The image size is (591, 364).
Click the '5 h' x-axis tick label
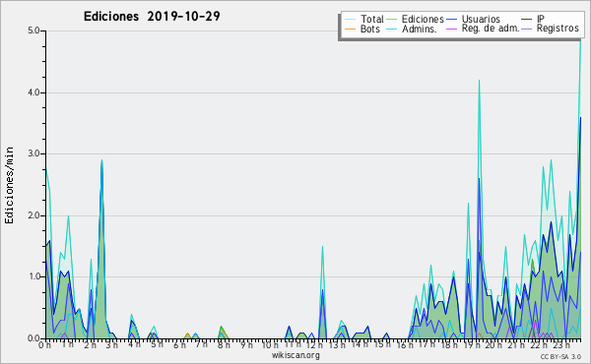click(x=157, y=344)
